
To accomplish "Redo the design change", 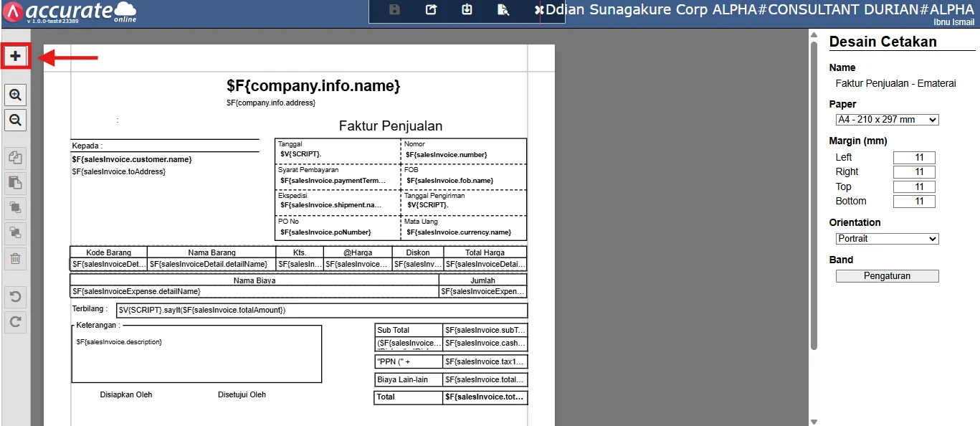I will coord(15,322).
